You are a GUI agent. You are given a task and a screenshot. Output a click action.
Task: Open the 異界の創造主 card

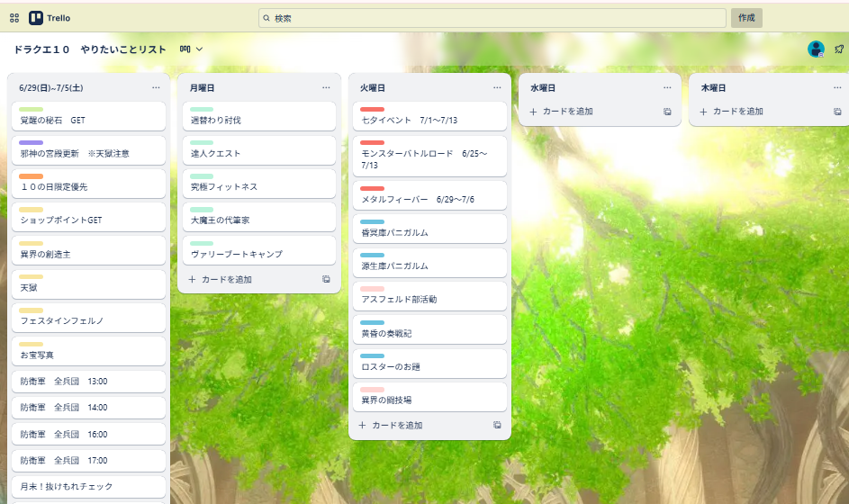pyautogui.click(x=89, y=250)
